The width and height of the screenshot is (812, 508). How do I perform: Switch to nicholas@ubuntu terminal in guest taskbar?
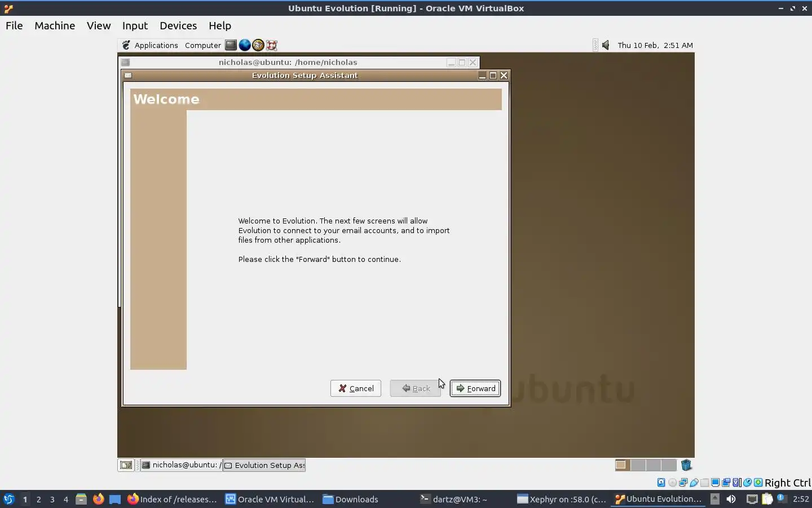tap(181, 465)
